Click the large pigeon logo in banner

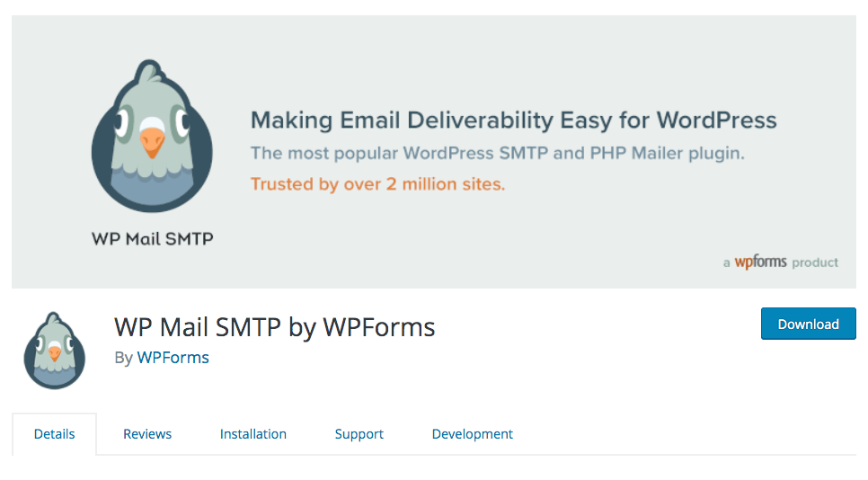point(152,136)
